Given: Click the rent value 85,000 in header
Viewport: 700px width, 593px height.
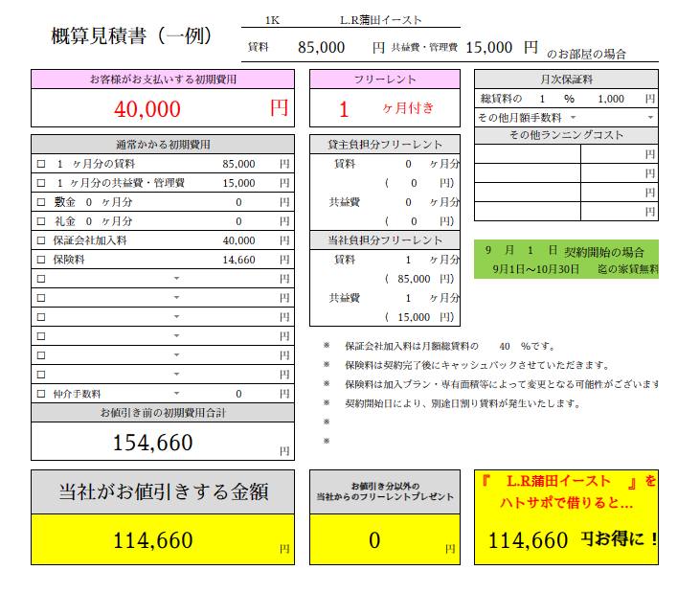Looking at the screenshot, I should click(321, 47).
